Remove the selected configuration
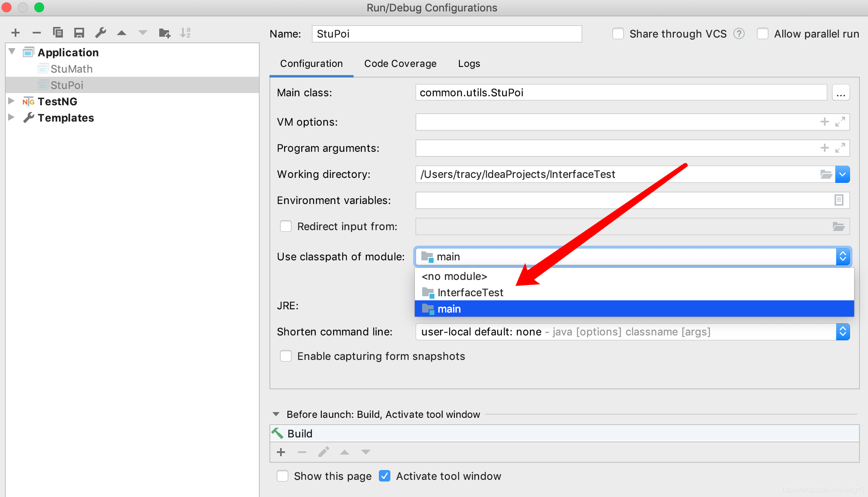 [x=37, y=33]
